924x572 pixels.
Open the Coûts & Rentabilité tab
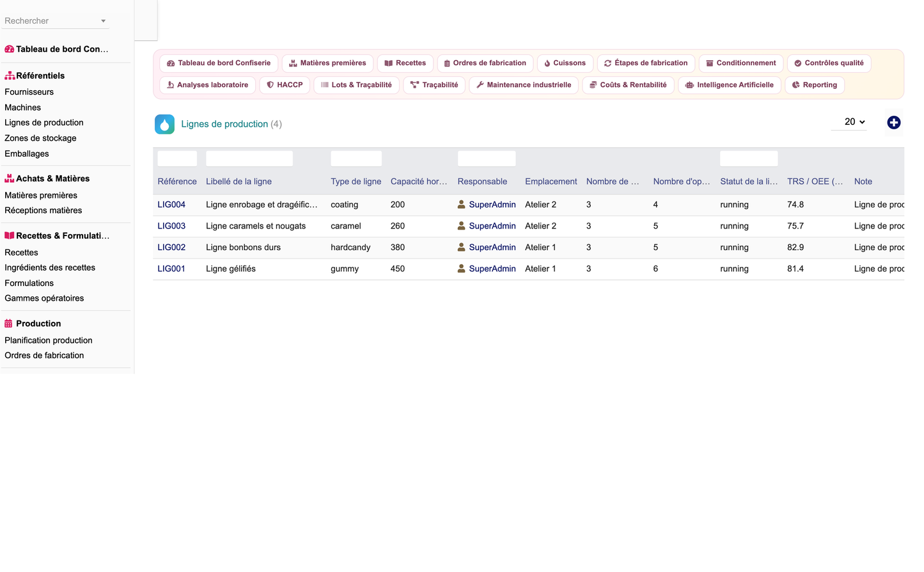point(628,85)
